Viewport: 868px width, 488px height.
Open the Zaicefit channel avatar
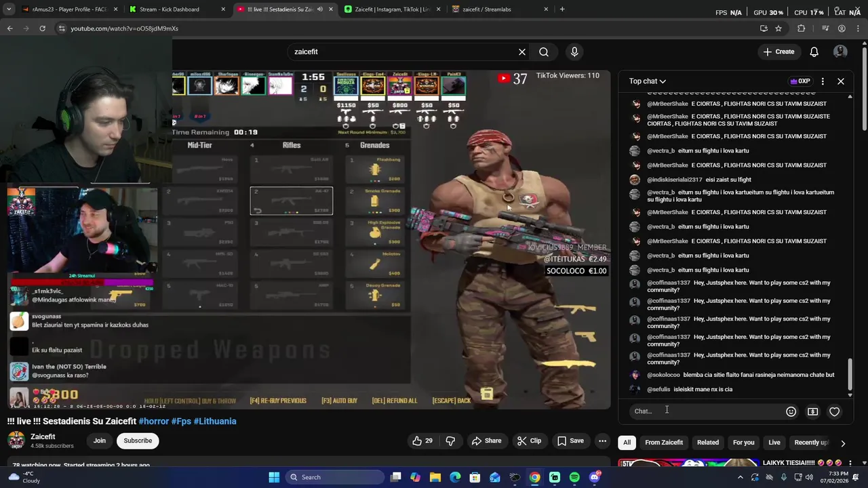[16, 441]
